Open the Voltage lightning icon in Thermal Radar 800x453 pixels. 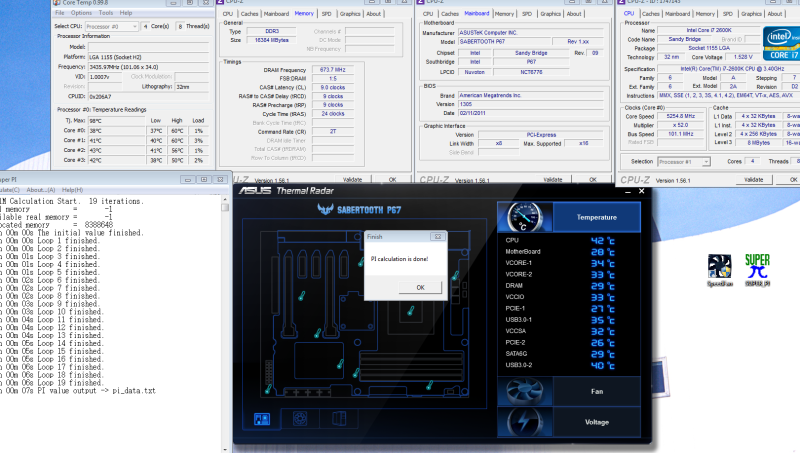[x=525, y=422]
